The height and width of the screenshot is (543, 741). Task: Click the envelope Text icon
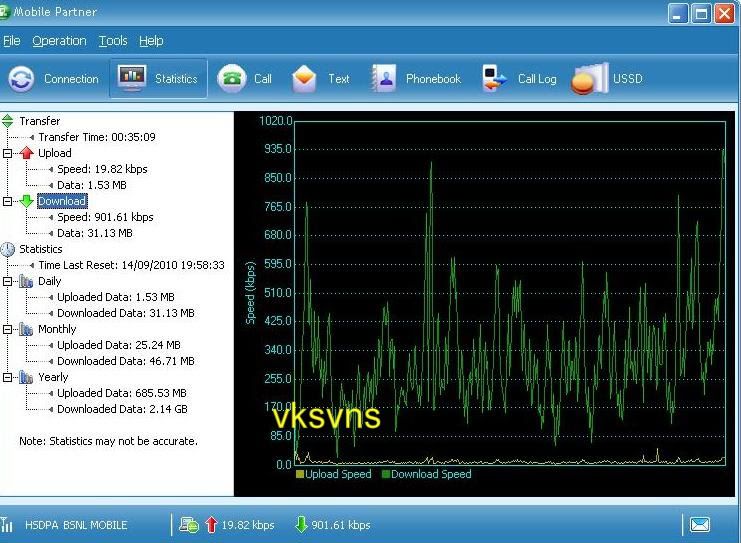pos(304,78)
